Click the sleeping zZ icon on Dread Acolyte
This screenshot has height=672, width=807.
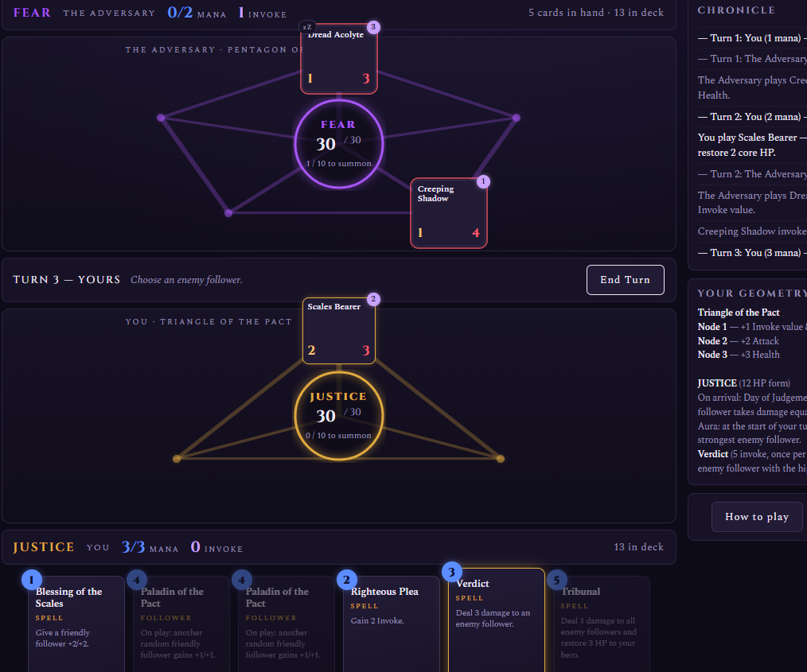click(x=307, y=27)
